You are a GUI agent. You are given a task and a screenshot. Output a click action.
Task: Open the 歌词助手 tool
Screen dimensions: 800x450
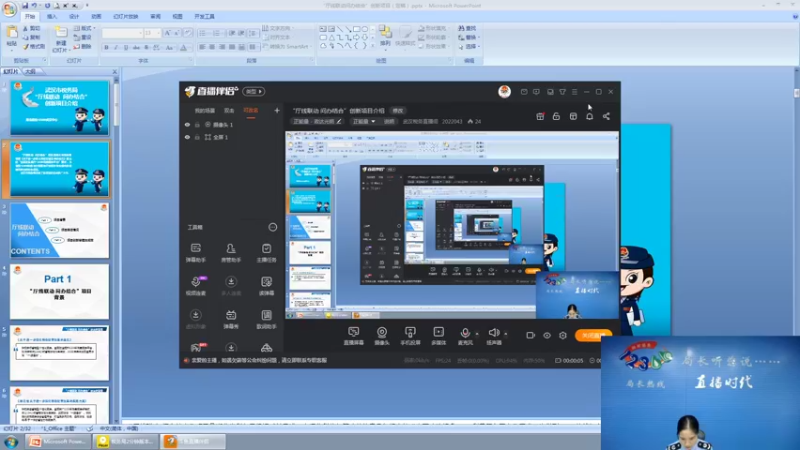[266, 319]
